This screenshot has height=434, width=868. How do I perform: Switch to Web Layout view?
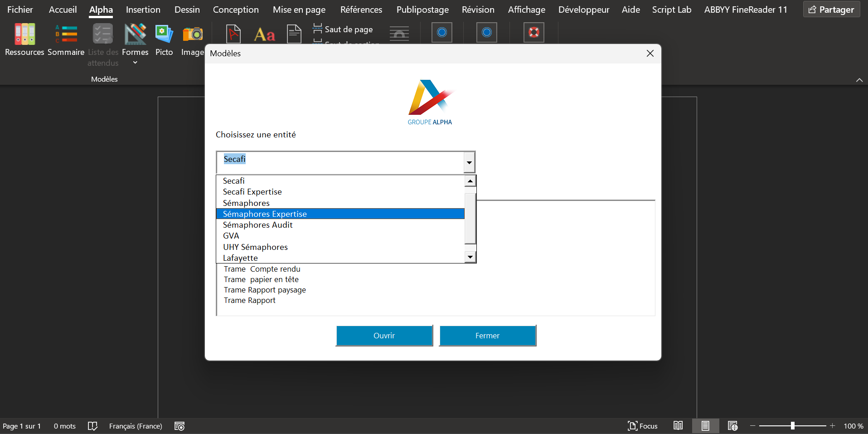point(732,426)
